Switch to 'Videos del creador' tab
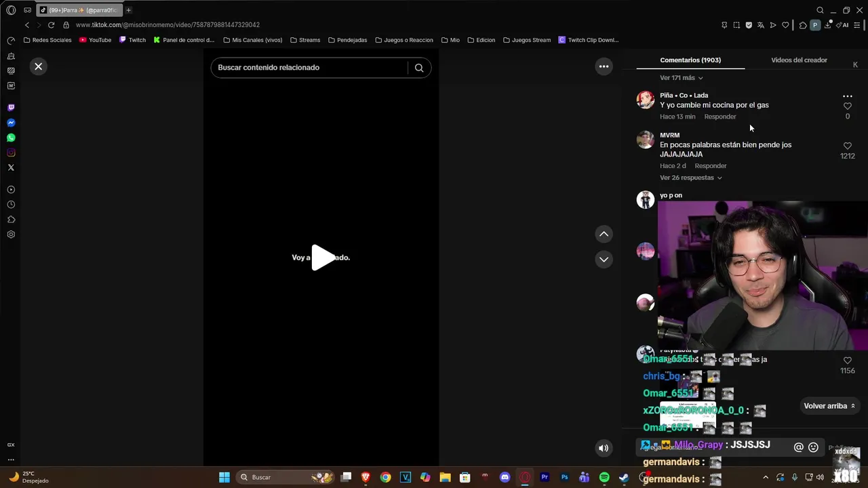 (x=799, y=60)
